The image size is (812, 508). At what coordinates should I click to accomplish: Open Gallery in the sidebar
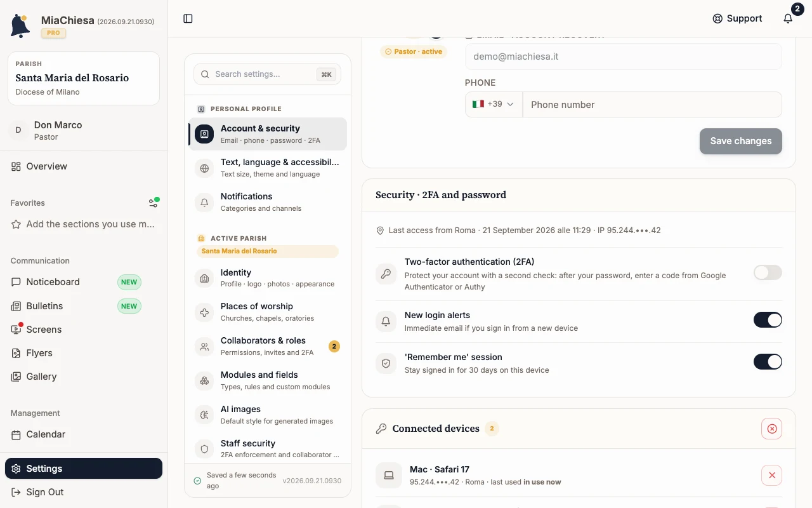[84, 377]
